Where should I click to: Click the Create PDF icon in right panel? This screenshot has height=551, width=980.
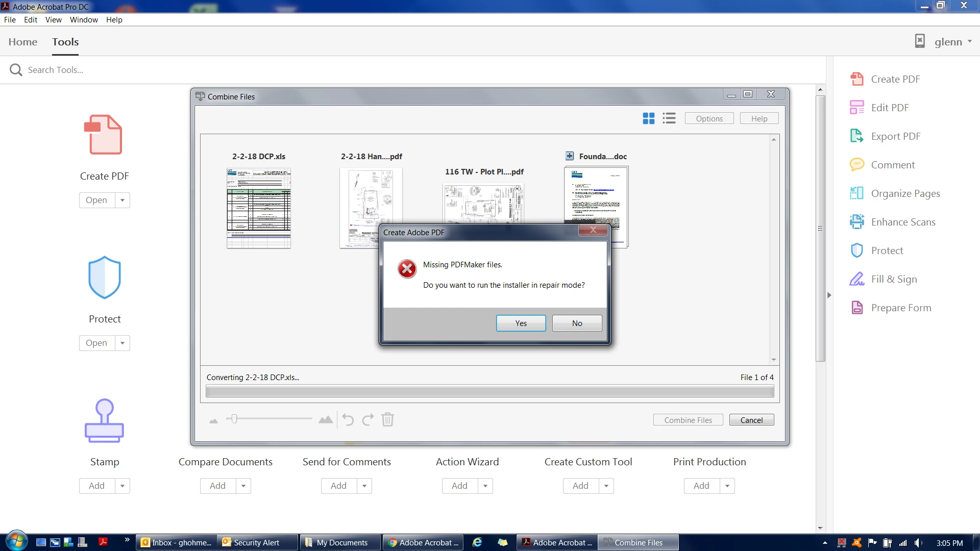click(x=856, y=79)
